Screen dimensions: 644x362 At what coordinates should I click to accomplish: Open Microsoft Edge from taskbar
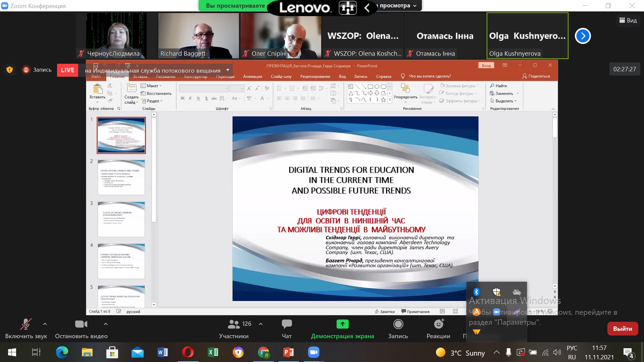pos(62,352)
